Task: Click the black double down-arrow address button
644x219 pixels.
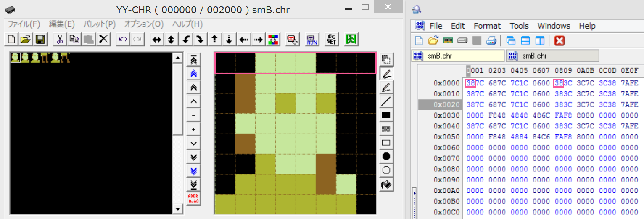Action: 193,157
